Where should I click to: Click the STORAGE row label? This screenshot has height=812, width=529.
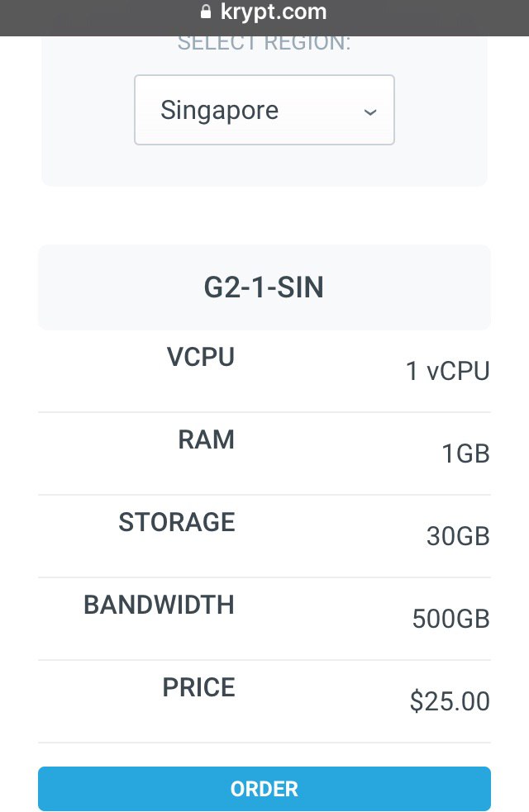point(177,522)
